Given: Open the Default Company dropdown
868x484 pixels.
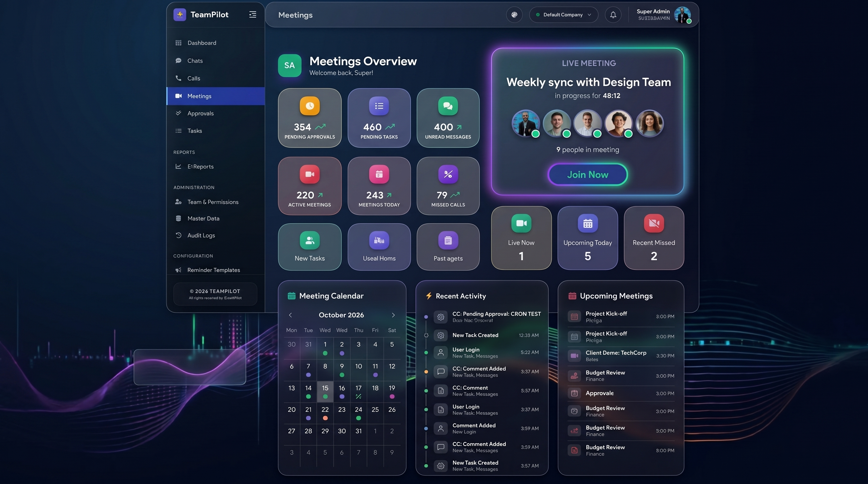Looking at the screenshot, I should pyautogui.click(x=563, y=15).
